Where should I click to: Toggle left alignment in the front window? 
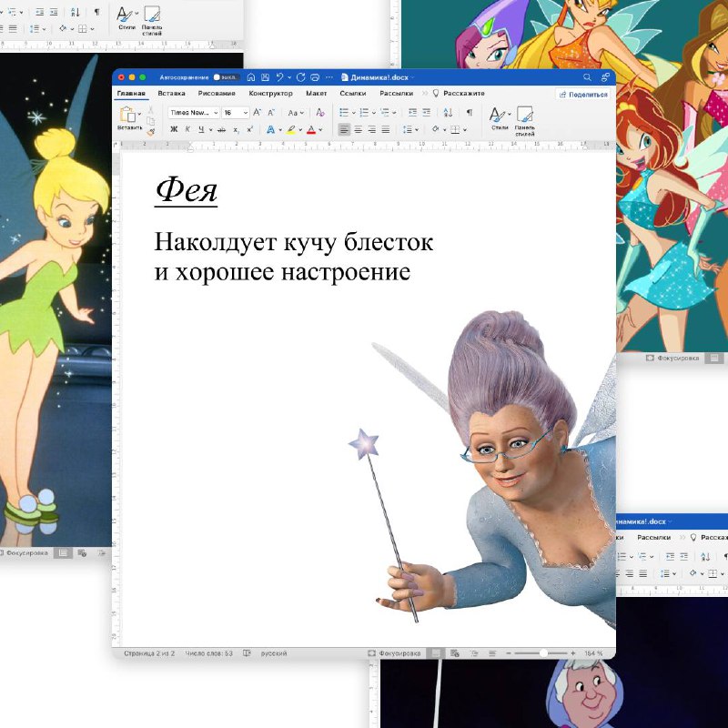(344, 129)
